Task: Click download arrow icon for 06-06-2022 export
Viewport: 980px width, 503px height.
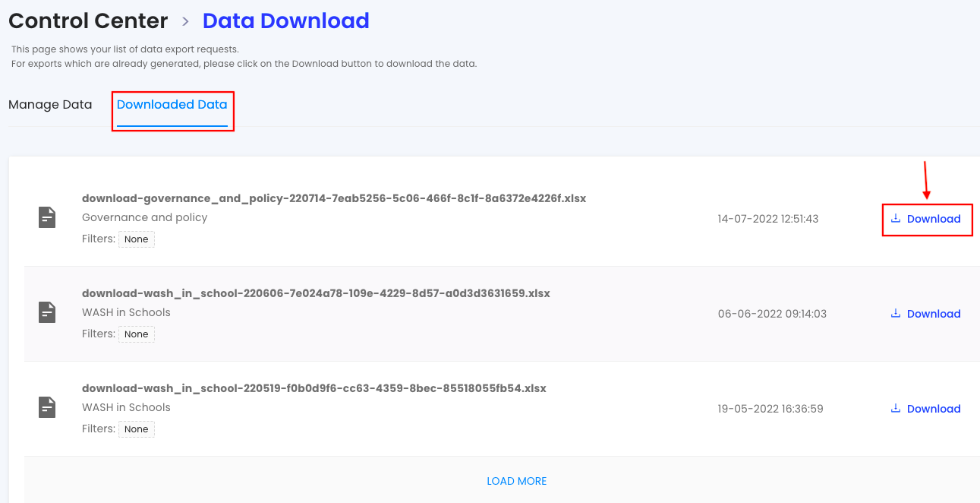Action: click(896, 313)
